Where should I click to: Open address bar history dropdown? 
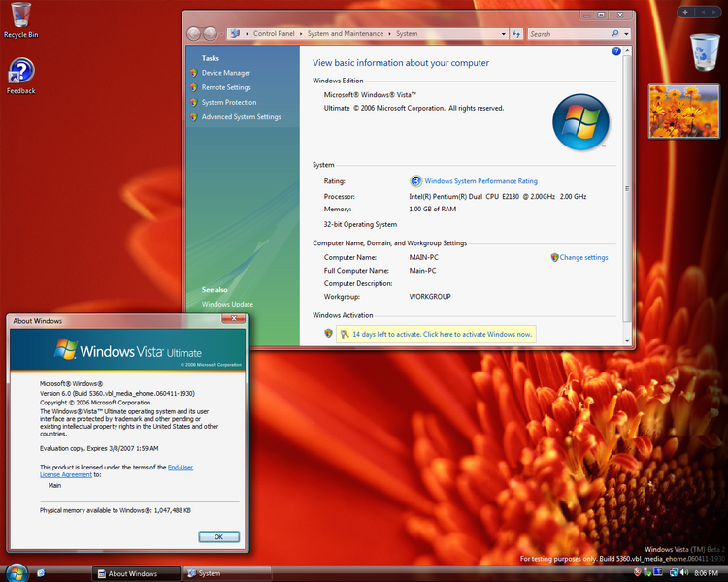tap(503, 34)
